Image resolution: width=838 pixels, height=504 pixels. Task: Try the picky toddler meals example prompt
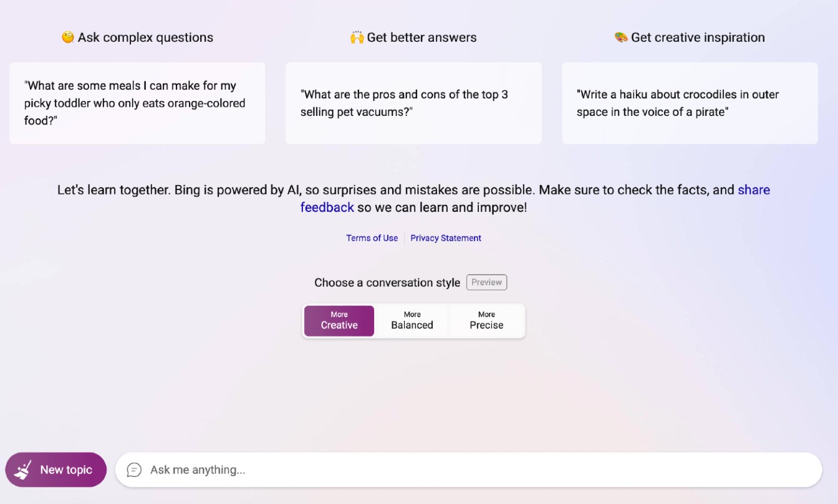(x=137, y=103)
